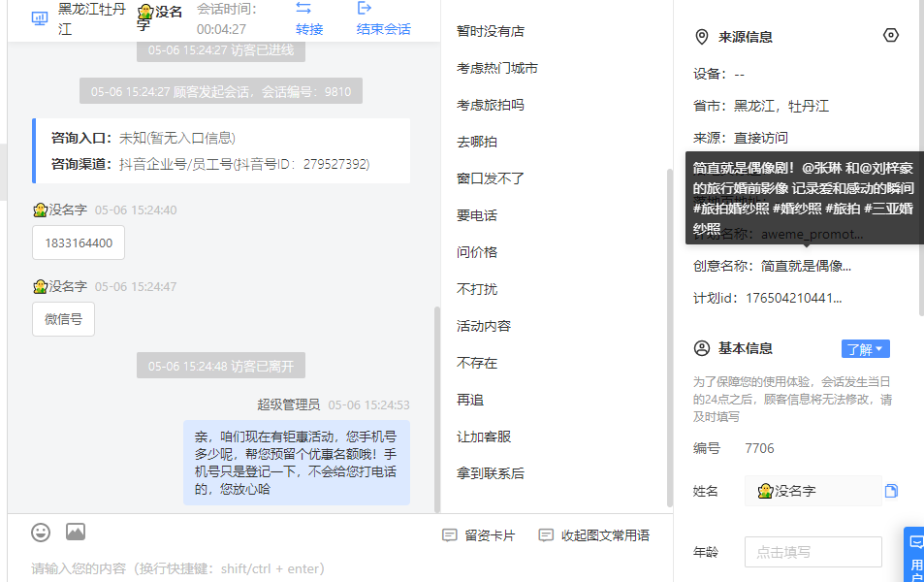Click the chat history scrollbar
924x582 pixels.
coord(436,409)
